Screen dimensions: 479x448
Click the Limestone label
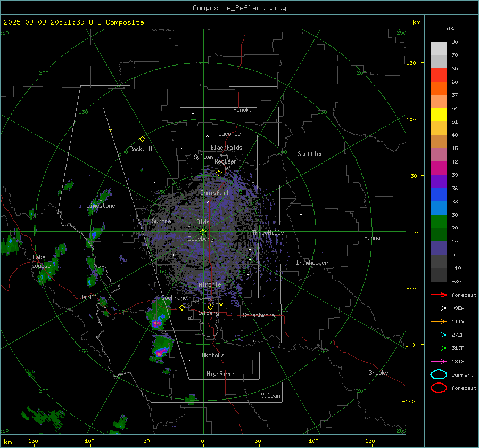(101, 206)
